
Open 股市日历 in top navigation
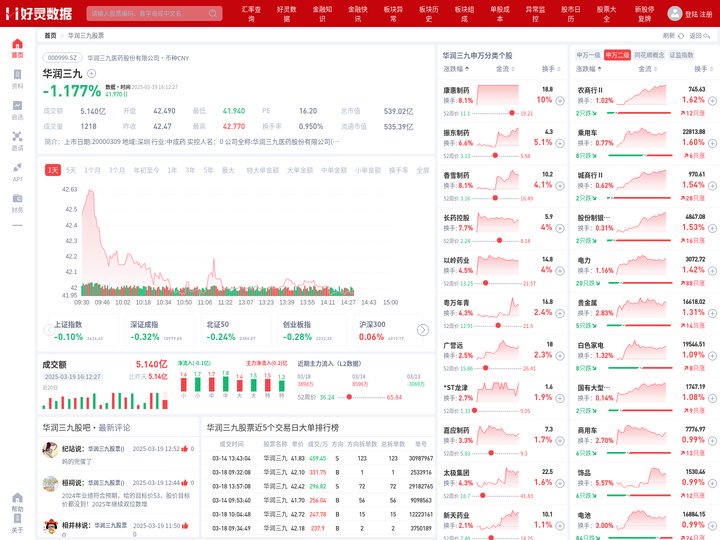pos(571,14)
